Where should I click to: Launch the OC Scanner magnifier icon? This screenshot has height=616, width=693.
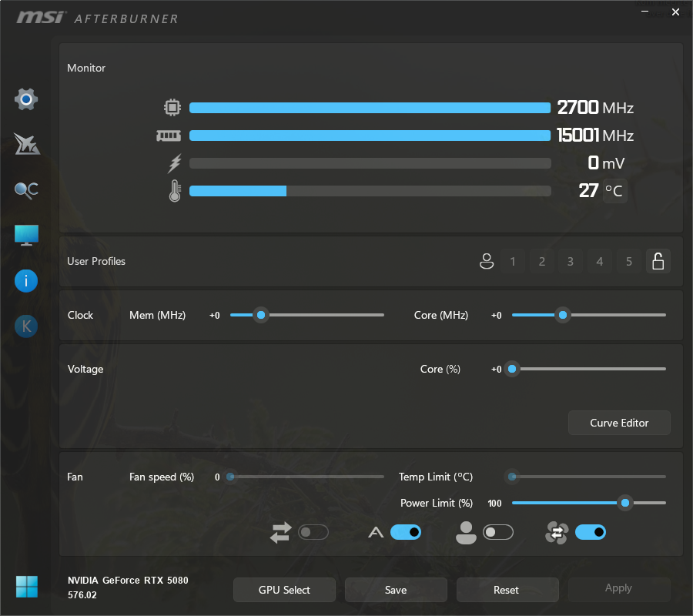point(26,190)
